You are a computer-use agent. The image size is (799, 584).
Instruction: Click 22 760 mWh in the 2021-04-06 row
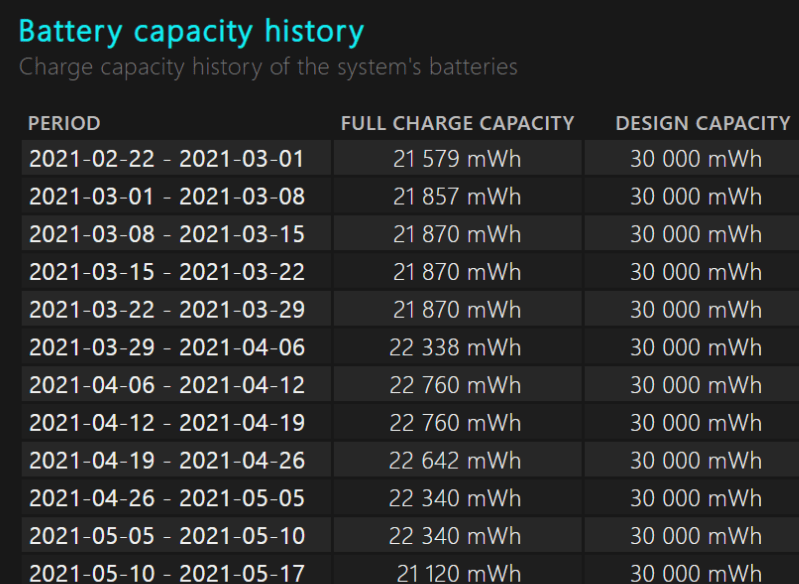click(455, 385)
